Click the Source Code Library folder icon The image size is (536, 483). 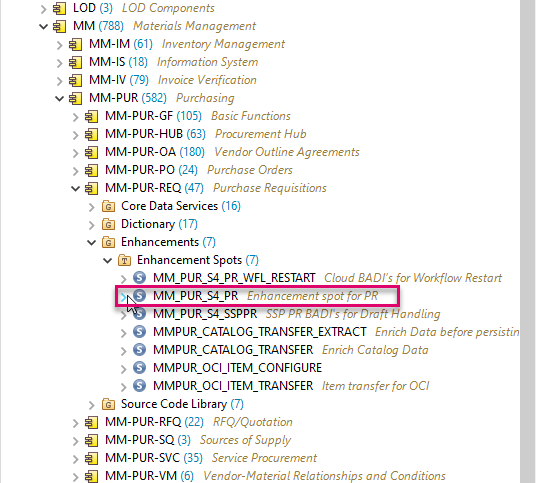point(108,404)
